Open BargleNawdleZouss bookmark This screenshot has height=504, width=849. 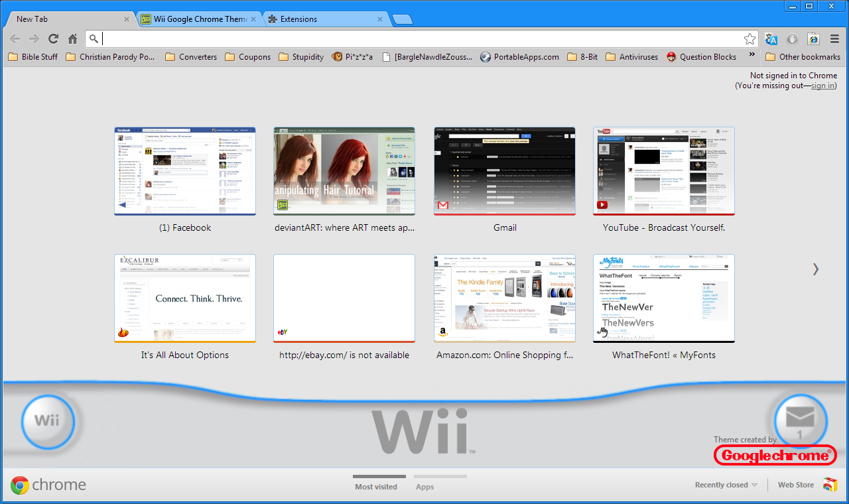(428, 57)
